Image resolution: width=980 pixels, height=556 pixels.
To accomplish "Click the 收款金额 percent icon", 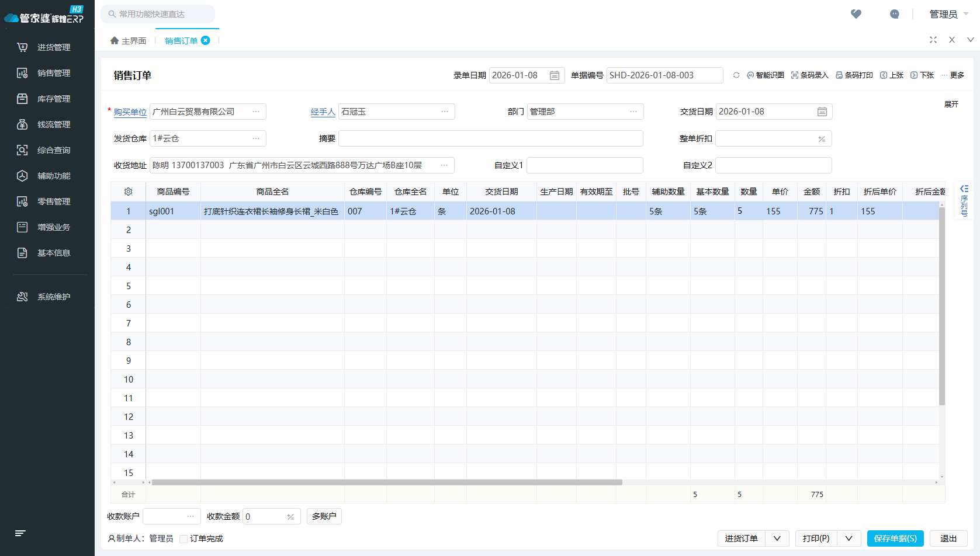I will tap(290, 517).
